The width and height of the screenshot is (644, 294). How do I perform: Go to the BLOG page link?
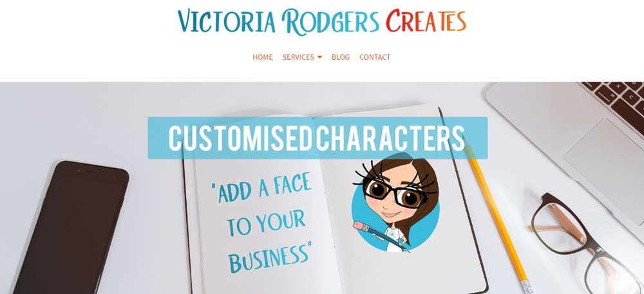point(341,57)
